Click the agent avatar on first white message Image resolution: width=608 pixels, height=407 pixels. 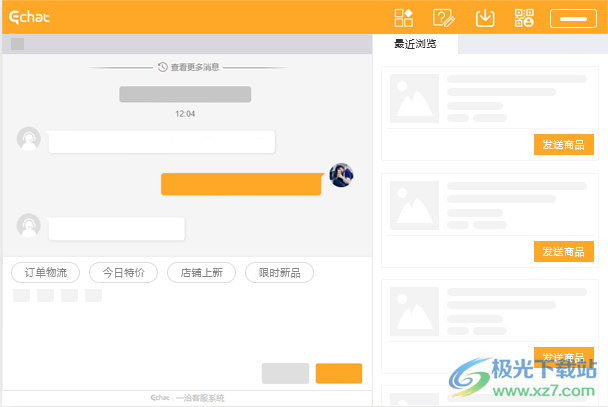(29, 139)
